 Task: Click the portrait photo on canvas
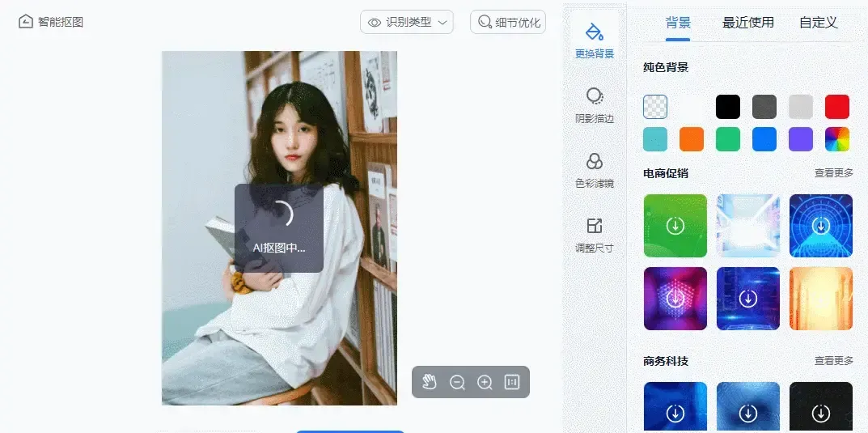(x=279, y=228)
